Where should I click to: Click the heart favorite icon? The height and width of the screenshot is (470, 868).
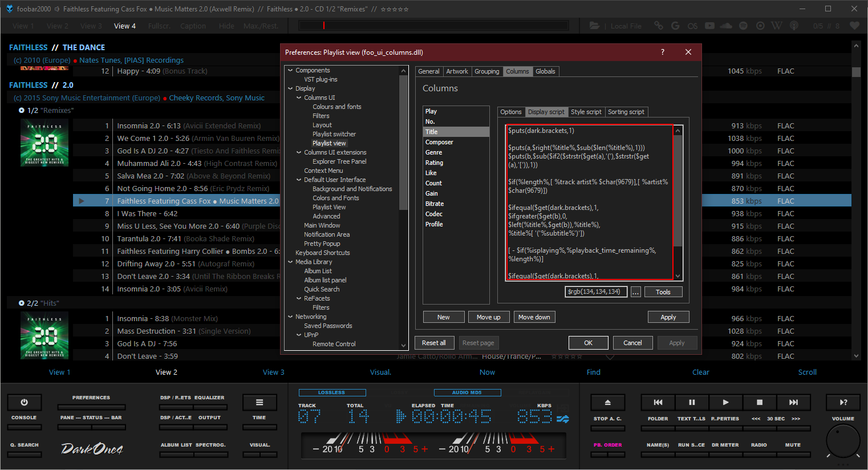click(854, 26)
